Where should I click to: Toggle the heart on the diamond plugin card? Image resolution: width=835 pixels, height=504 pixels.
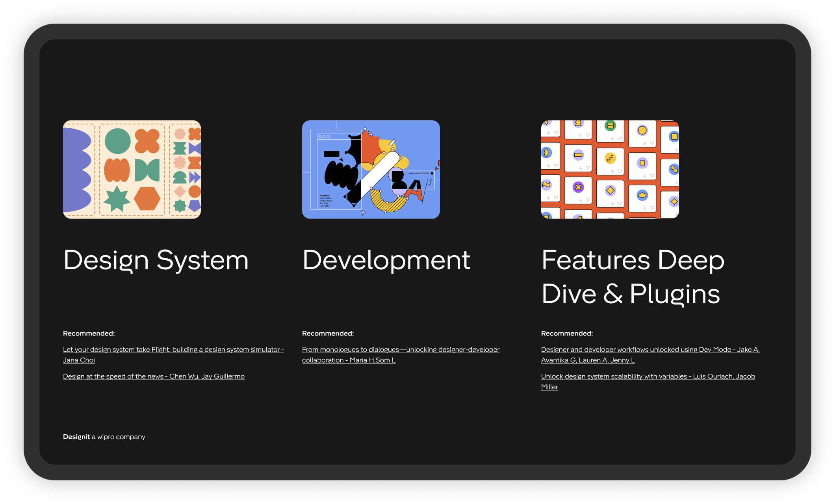620,203
